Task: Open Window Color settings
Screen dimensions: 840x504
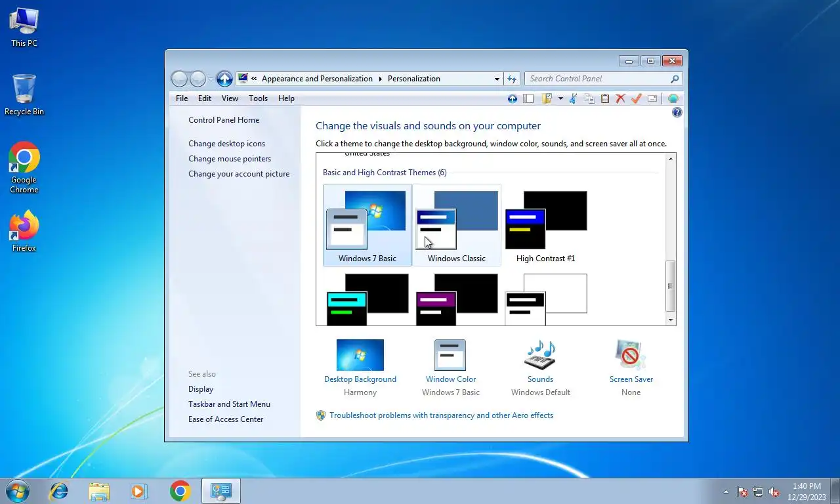Action: (x=450, y=367)
